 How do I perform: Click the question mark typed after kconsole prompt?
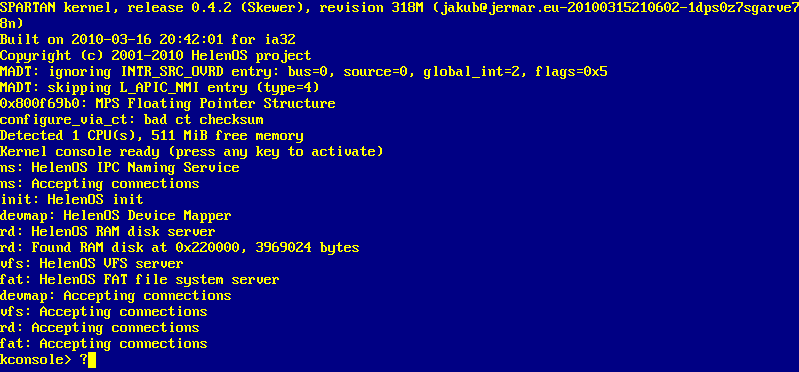point(84,360)
